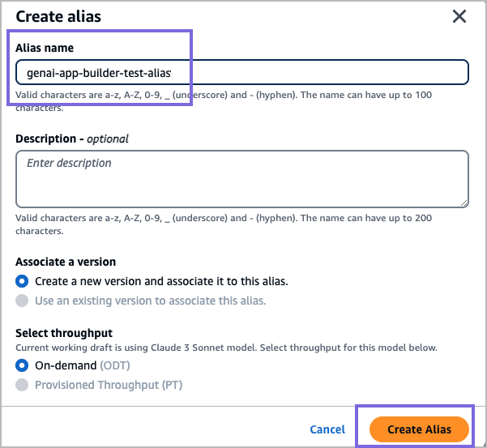Close the Create alias dialog
The width and height of the screenshot is (487, 448).
point(459,16)
